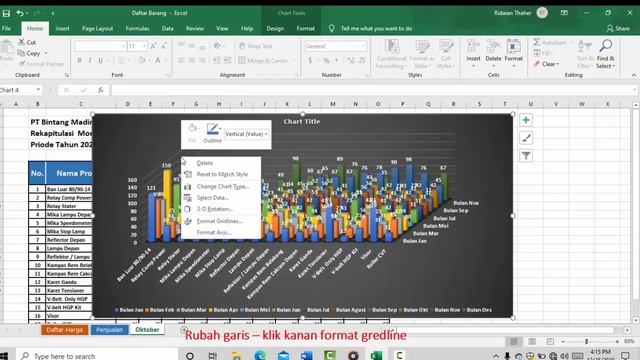Switch to the Page Layout tab
The image size is (640, 360).
click(x=97, y=29)
